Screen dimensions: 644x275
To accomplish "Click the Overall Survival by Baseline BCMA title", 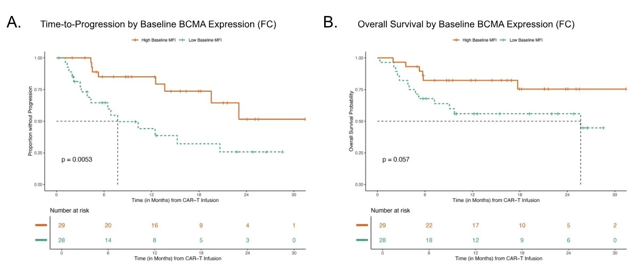I will [x=466, y=25].
